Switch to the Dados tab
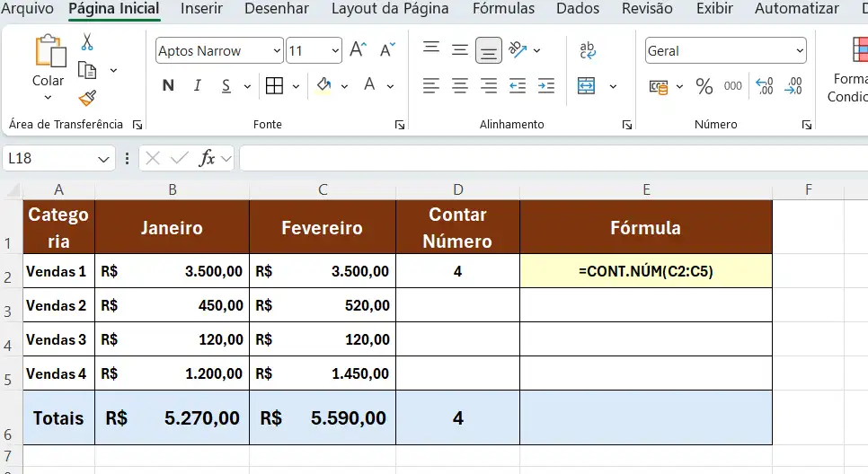The image size is (868, 474). 578,9
